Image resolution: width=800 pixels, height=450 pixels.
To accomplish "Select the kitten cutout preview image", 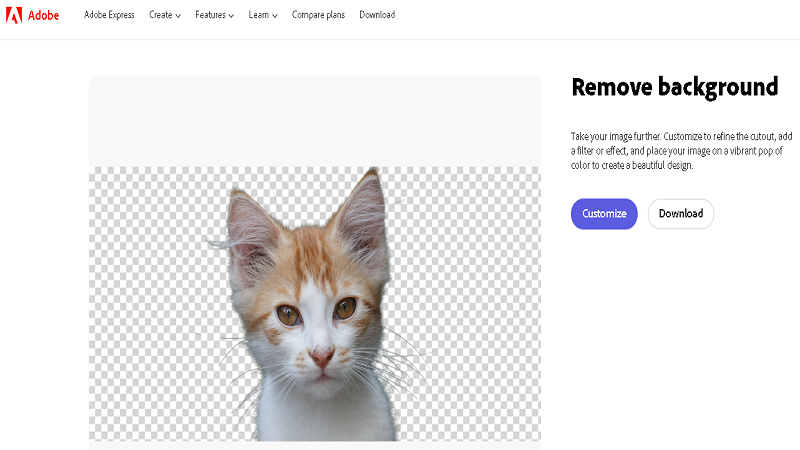I will [315, 304].
